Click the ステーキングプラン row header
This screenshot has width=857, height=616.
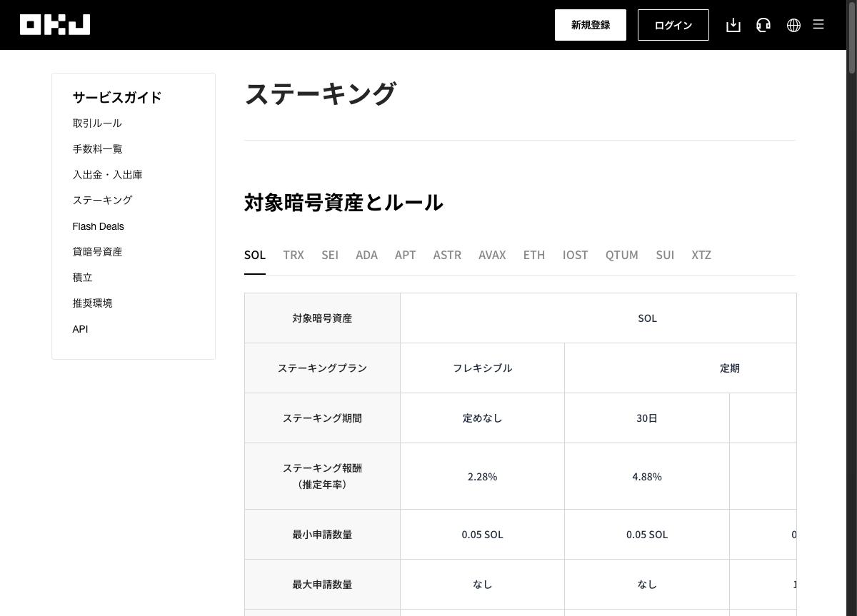click(x=322, y=368)
